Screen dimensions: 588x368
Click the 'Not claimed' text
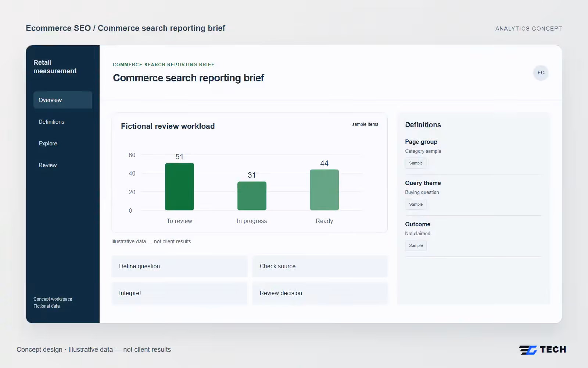[x=417, y=234]
